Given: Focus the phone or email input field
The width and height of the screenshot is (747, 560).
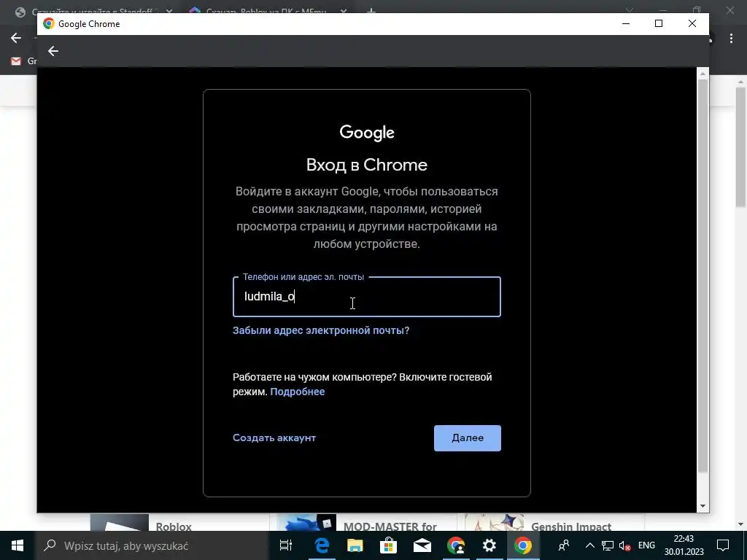Looking at the screenshot, I should pyautogui.click(x=366, y=297).
